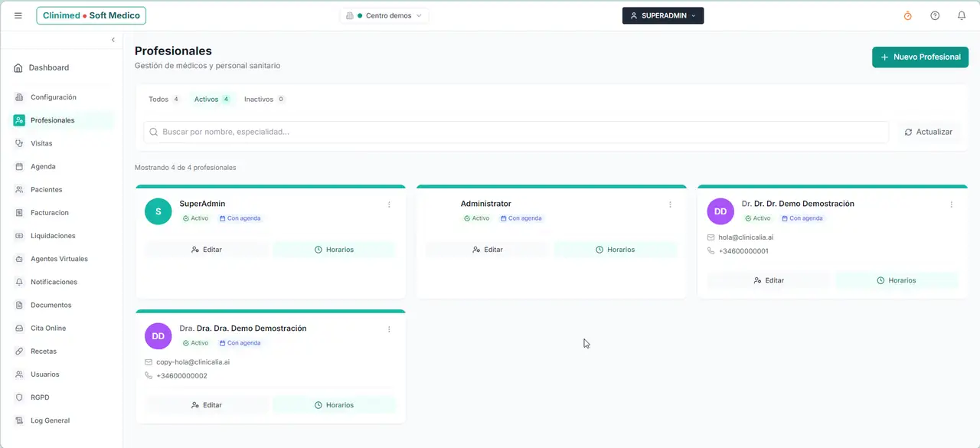The height and width of the screenshot is (448, 980).
Task: Click the DD avatar of Dra. Demo Demostración
Action: 158,336
